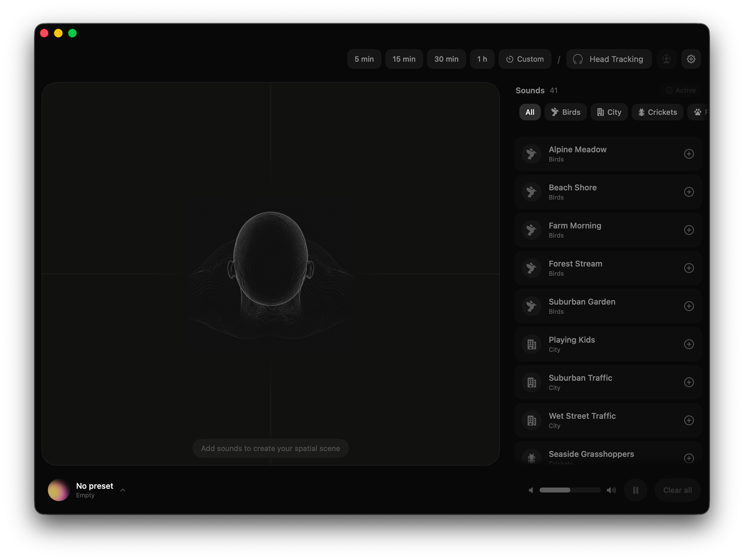Pause playback with the pause button
Viewport: 744px width, 560px height.
(x=635, y=490)
